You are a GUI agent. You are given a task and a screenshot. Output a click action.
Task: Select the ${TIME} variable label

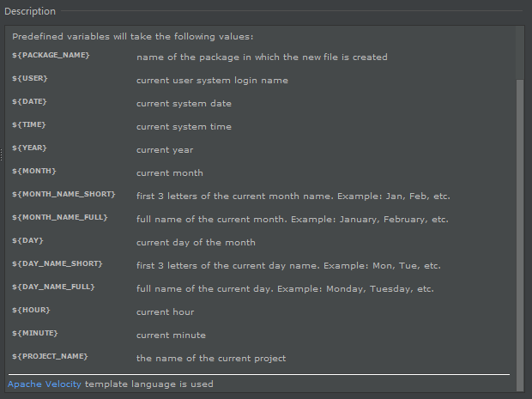pyautogui.click(x=29, y=125)
